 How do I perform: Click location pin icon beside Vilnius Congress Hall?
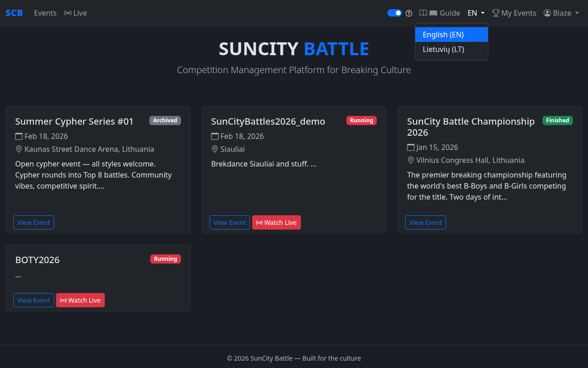tap(411, 160)
